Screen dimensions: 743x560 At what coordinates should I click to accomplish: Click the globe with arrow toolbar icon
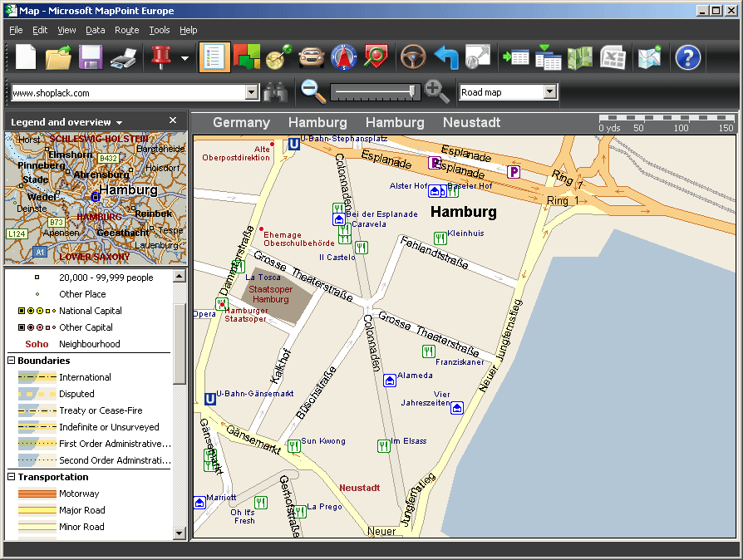click(478, 57)
